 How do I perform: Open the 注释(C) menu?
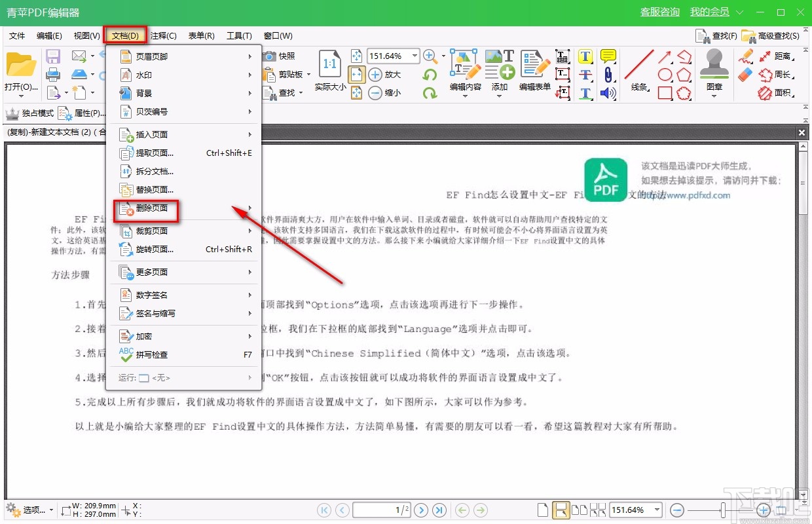pyautogui.click(x=162, y=35)
